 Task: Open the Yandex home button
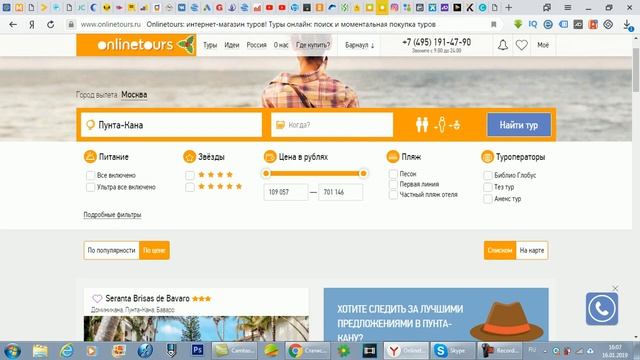pos(32,24)
